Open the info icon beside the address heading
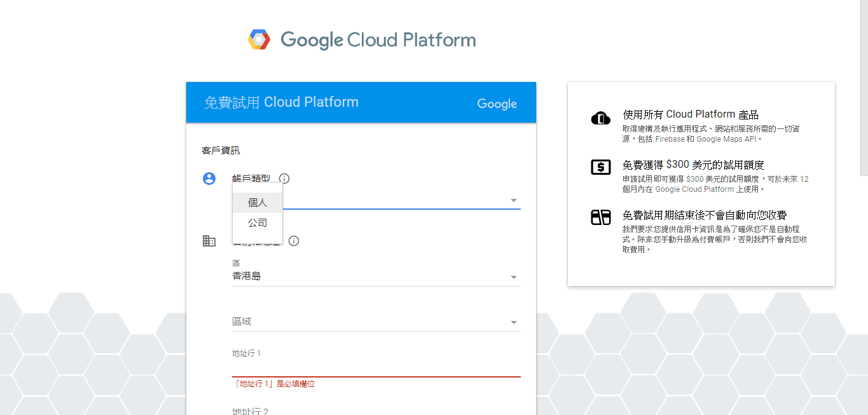 click(294, 241)
